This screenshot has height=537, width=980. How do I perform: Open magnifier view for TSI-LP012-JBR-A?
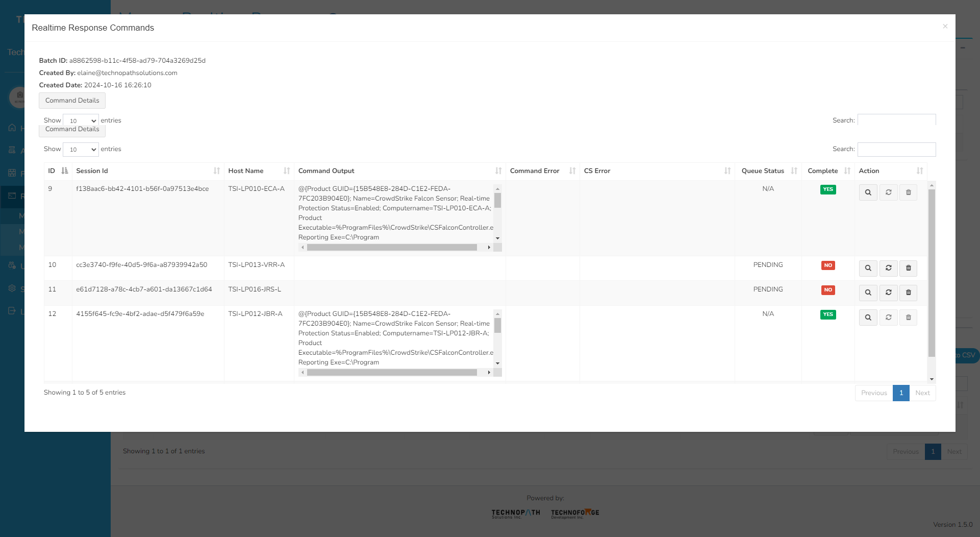point(868,318)
